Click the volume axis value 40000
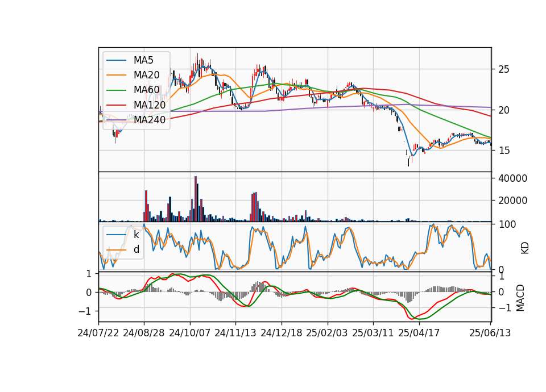Screen dimensions: 546x392 pos(512,178)
